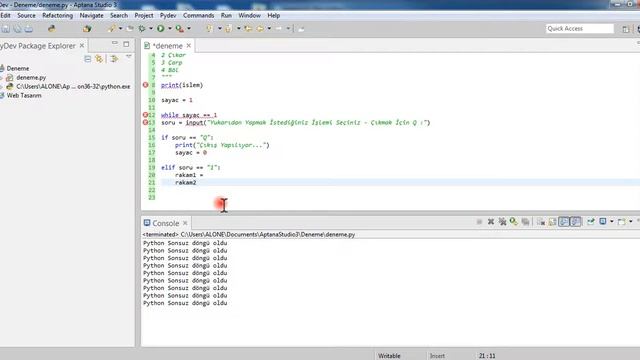This screenshot has width=640, height=360.
Task: Select the python.exe interpreter tree entry
Action: [73, 87]
